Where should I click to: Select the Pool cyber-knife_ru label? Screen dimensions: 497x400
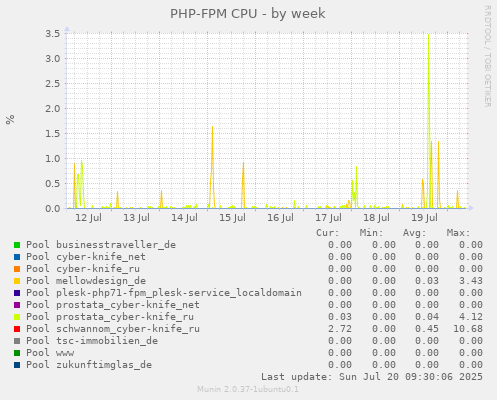[x=83, y=269]
